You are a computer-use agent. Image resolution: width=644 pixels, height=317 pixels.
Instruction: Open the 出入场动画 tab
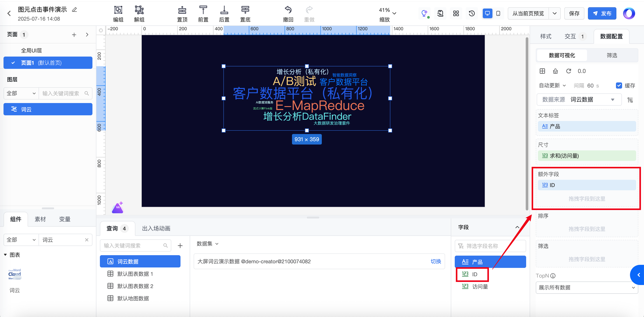click(156, 228)
